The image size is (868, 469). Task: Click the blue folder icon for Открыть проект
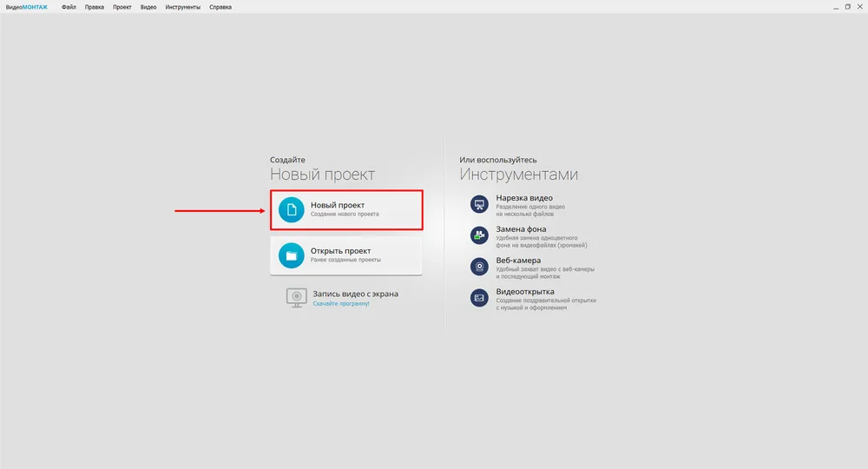pos(291,256)
